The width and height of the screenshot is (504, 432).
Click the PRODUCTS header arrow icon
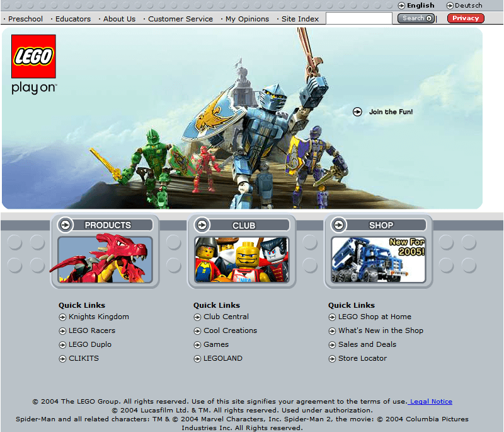66,225
